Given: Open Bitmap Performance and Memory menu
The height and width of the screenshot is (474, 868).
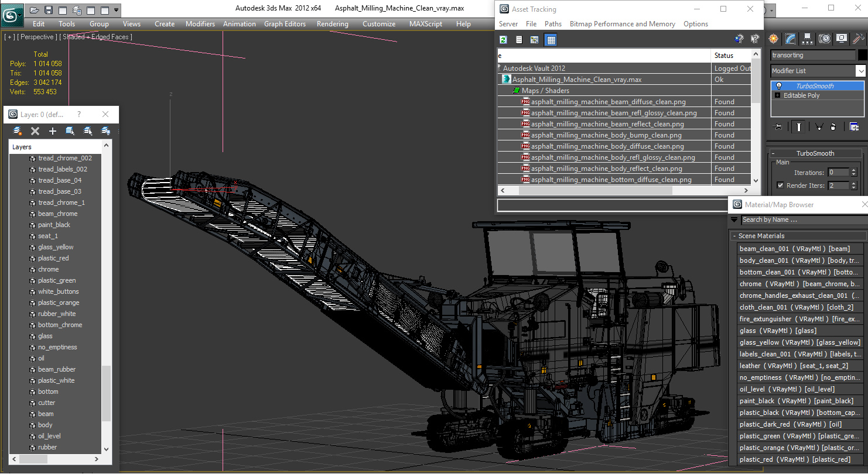Looking at the screenshot, I should tap(623, 24).
